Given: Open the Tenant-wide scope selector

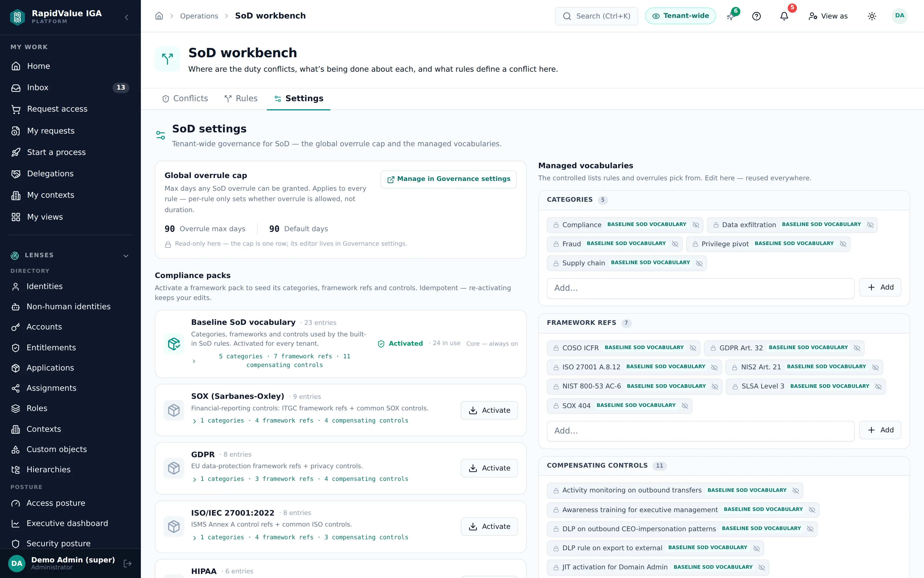Looking at the screenshot, I should click(x=680, y=16).
